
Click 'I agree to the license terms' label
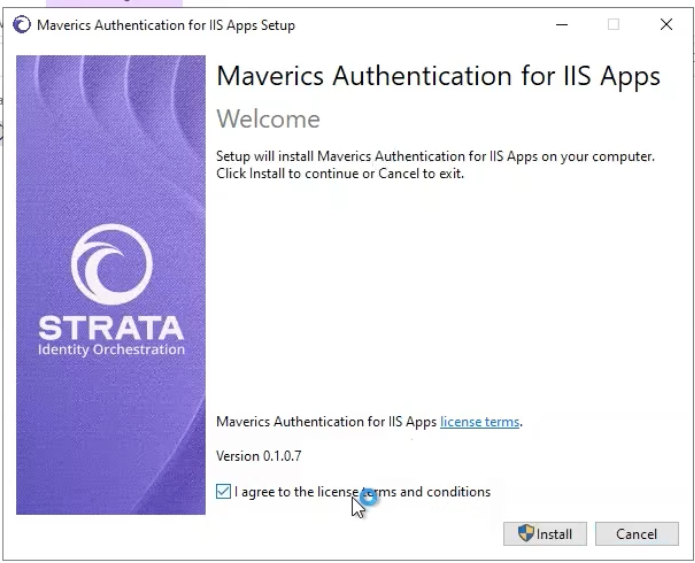363,492
